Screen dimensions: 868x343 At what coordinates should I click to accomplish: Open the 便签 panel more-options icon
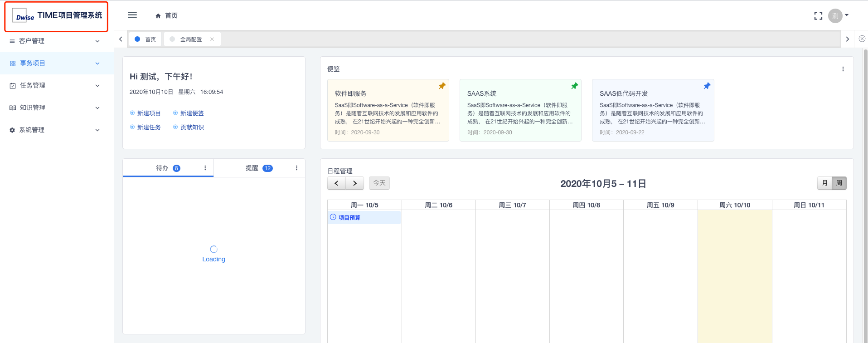(x=843, y=69)
